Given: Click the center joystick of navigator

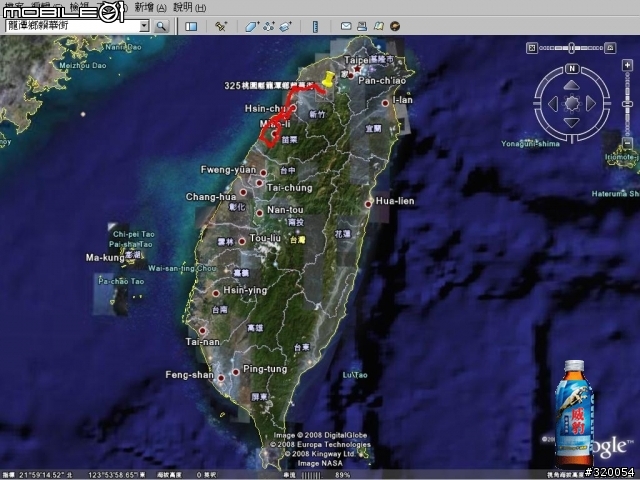Looking at the screenshot, I should click(572, 104).
